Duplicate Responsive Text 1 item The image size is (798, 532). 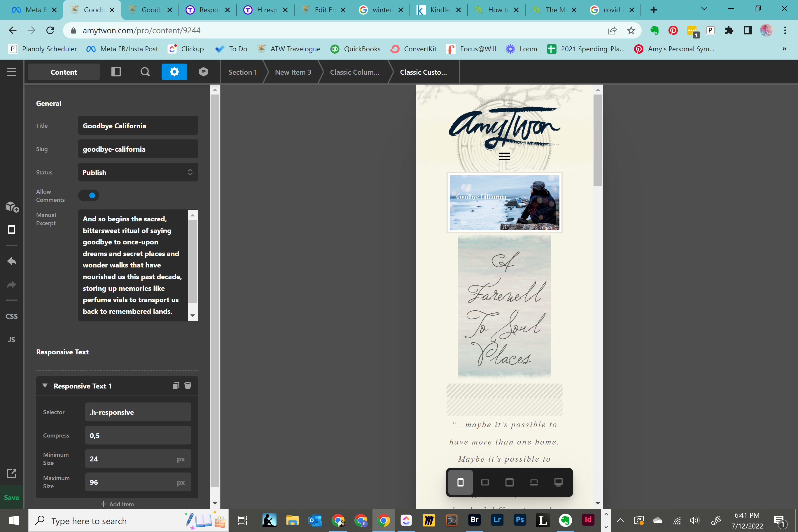[176, 386]
